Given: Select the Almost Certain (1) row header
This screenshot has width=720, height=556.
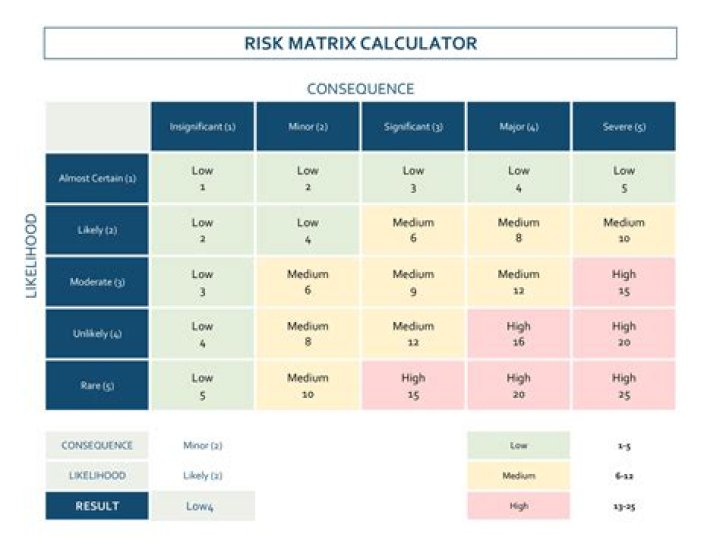Looking at the screenshot, I should tap(97, 179).
